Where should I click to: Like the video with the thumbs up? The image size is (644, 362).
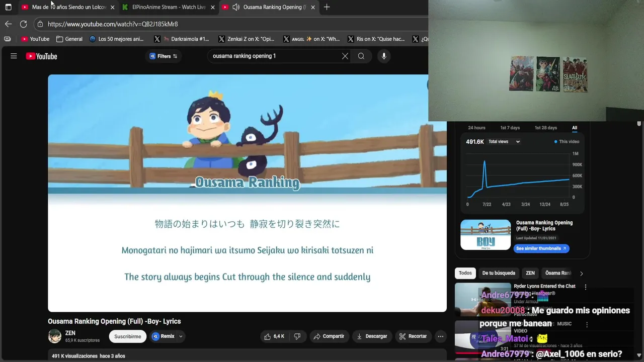click(x=274, y=336)
